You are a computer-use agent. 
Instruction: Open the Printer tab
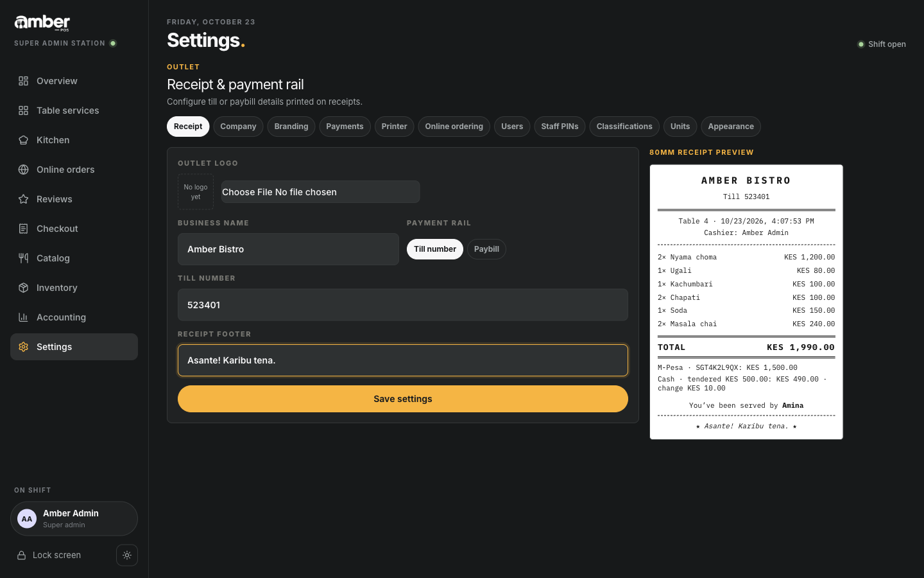click(394, 127)
